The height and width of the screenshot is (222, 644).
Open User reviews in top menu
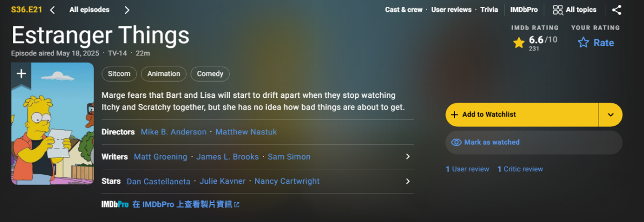[x=451, y=10]
